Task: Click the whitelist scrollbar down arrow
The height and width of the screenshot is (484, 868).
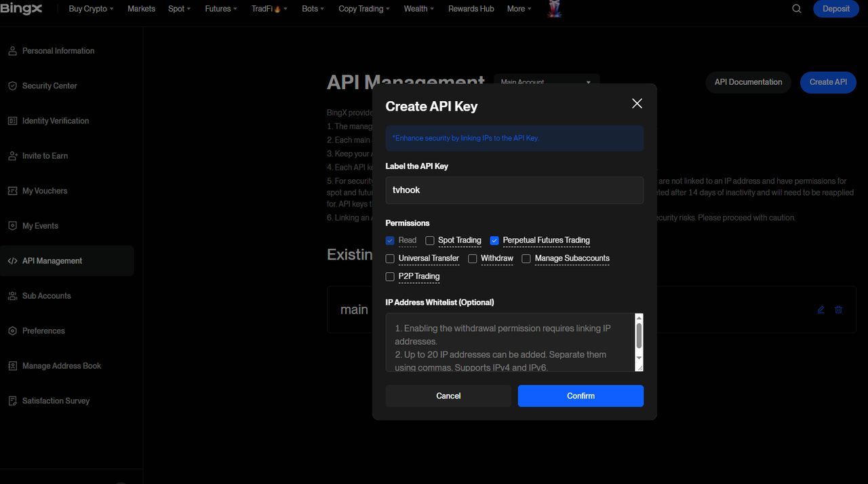Action: (639, 357)
